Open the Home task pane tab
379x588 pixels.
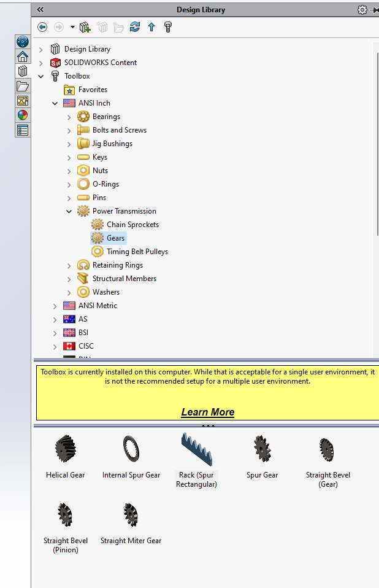coord(23,56)
